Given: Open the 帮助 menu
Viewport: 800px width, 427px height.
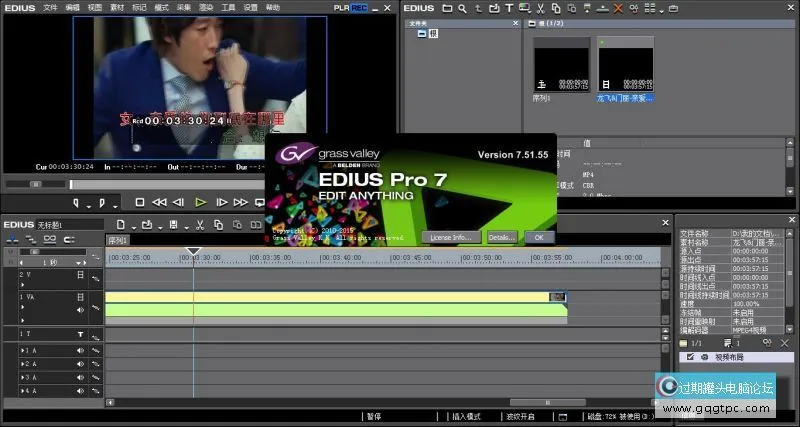Looking at the screenshot, I should point(274,7).
